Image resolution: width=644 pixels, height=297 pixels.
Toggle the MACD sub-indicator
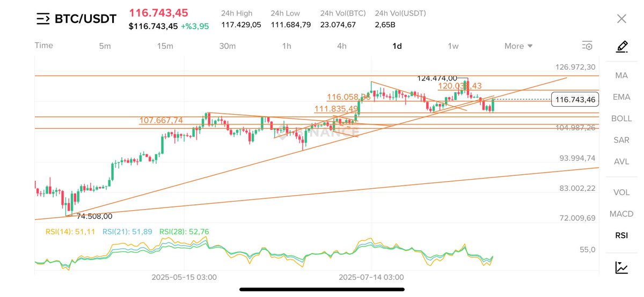click(x=621, y=214)
